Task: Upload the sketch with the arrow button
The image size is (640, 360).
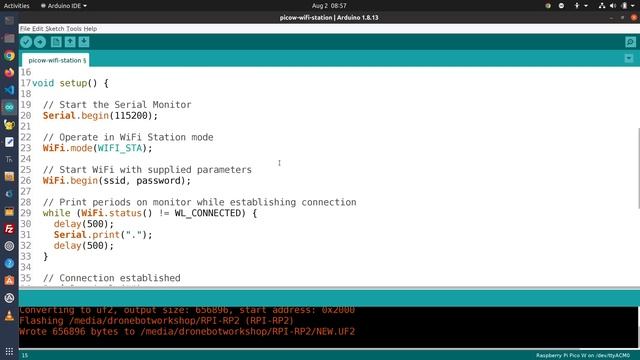Action: click(40, 42)
